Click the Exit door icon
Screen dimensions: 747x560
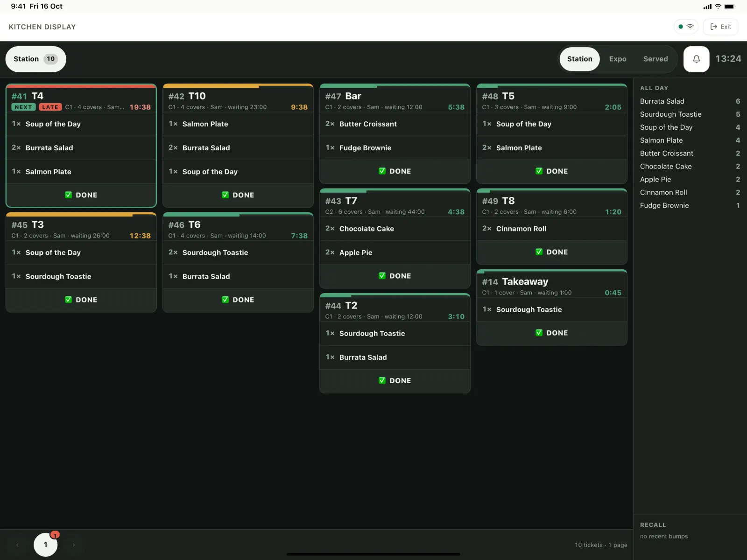tap(713, 27)
